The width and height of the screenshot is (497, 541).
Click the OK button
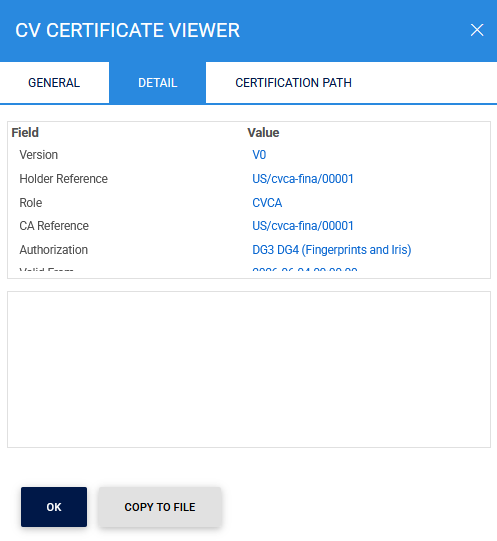pyautogui.click(x=54, y=507)
